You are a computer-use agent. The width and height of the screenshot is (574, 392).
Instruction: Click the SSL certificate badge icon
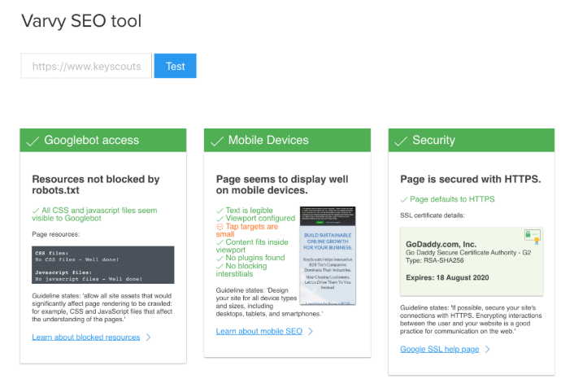(x=533, y=236)
